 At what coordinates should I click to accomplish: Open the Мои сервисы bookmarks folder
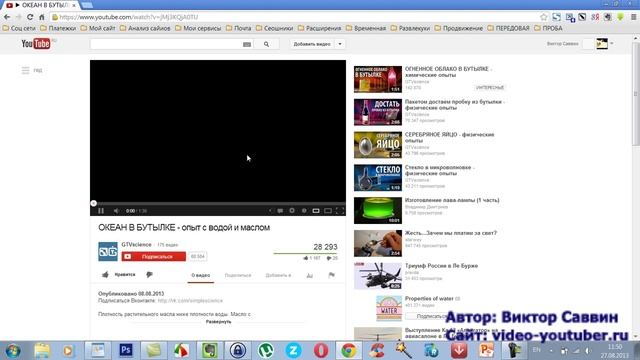tap(198, 28)
